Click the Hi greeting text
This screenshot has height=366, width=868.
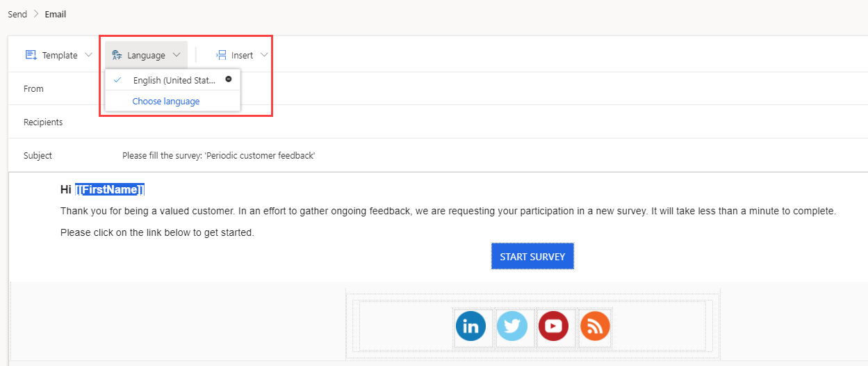click(x=66, y=189)
